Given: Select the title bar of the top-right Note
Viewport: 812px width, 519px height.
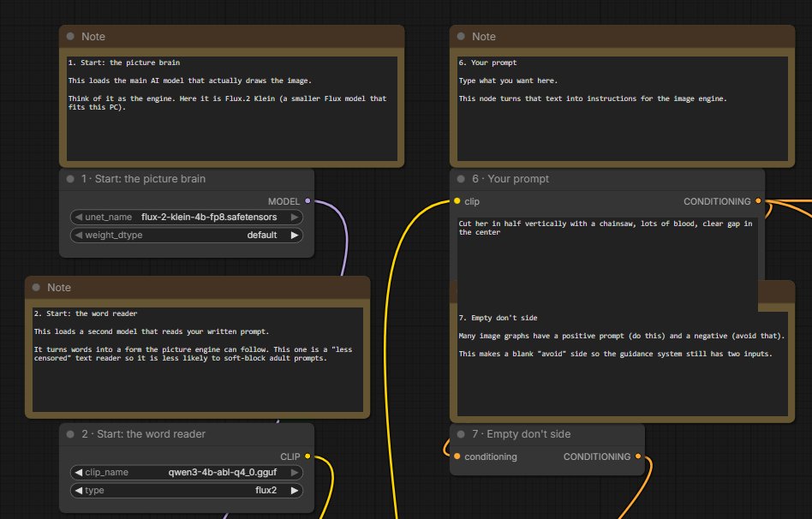Looking at the screenshot, I should [622, 36].
